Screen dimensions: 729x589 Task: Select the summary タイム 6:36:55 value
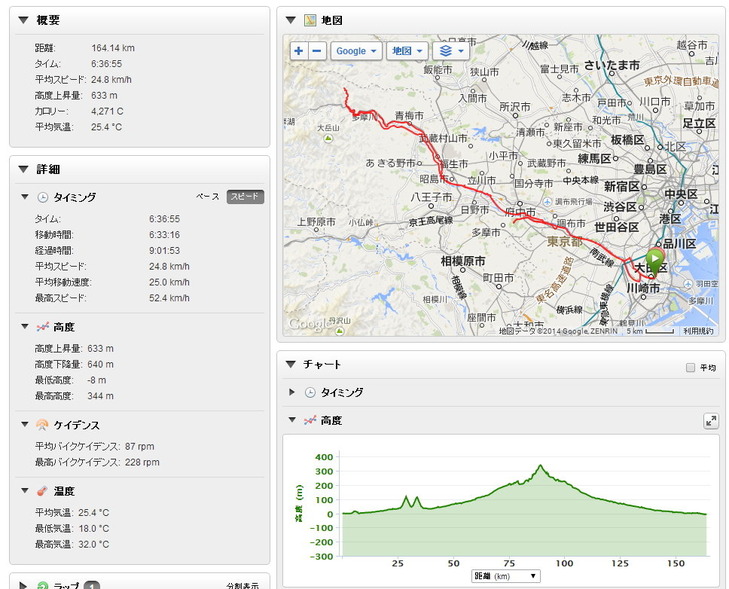tap(106, 64)
